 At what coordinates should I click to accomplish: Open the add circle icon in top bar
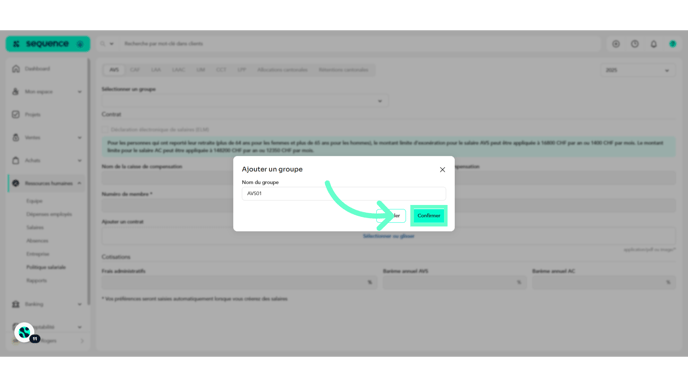[x=616, y=44]
